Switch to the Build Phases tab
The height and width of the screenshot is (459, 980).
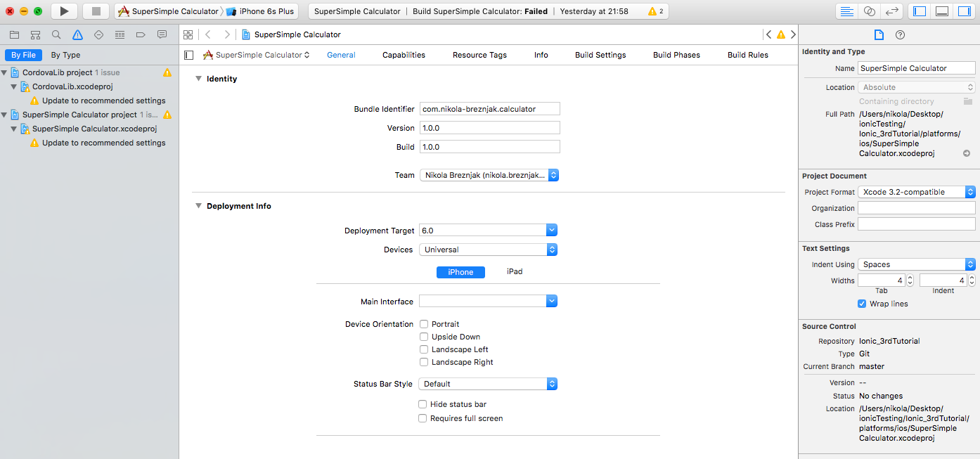(x=676, y=55)
